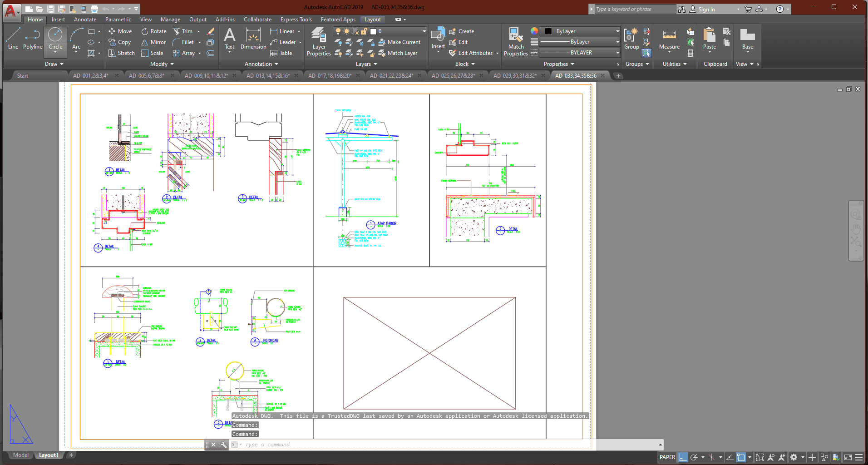Image resolution: width=868 pixels, height=465 pixels.
Task: Choose the Dimension annotation tool
Action: pyautogui.click(x=253, y=38)
